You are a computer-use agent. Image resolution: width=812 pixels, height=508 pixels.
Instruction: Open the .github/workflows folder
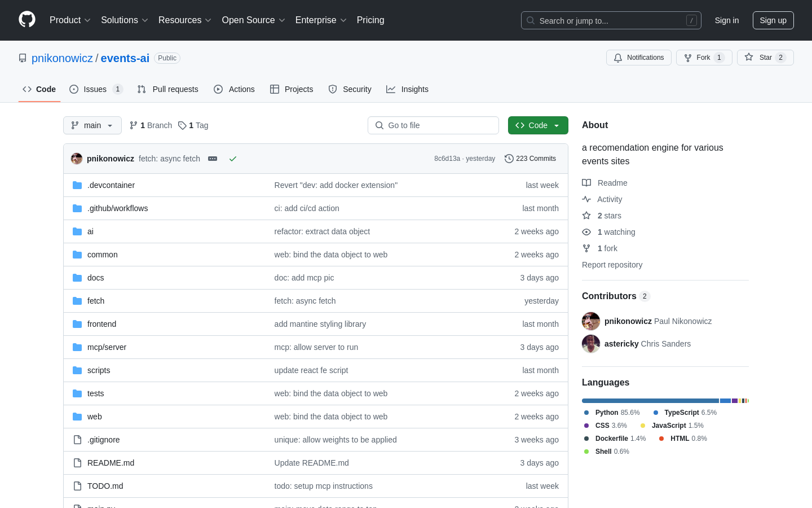pyautogui.click(x=117, y=208)
